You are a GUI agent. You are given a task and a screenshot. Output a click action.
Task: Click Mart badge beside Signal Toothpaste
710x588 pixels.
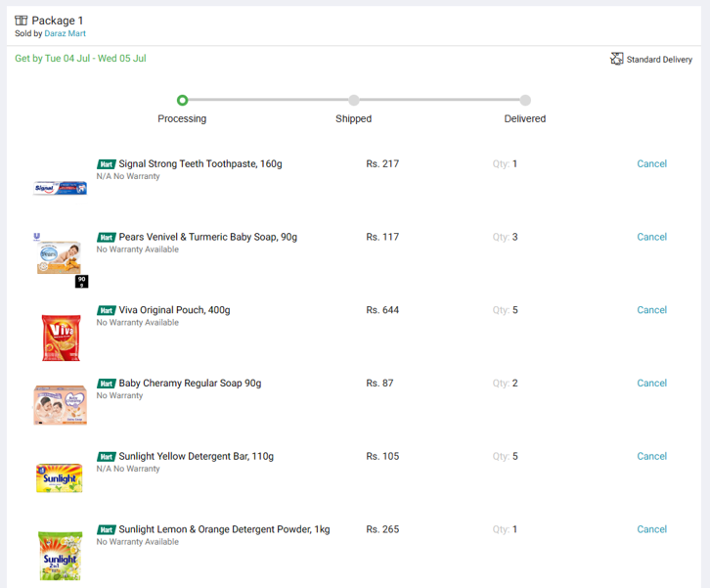coord(107,164)
